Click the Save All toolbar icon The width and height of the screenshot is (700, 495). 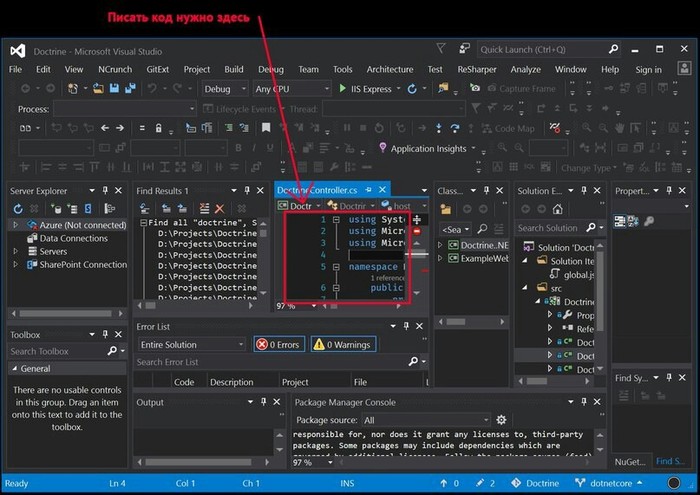pyautogui.click(x=129, y=89)
